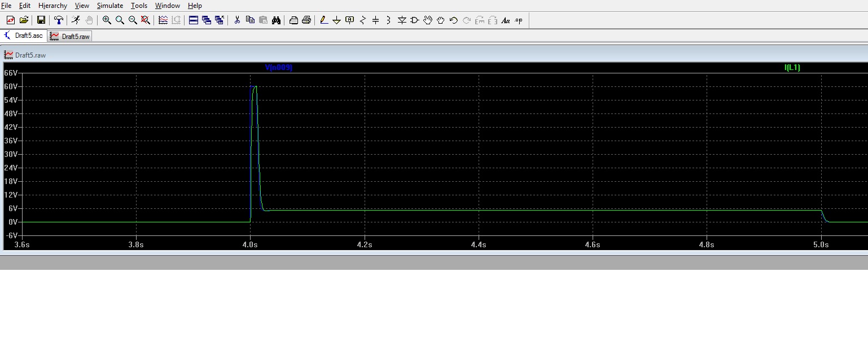The image size is (868, 350).
Task: Select the Place Resistor tool
Action: click(x=363, y=20)
